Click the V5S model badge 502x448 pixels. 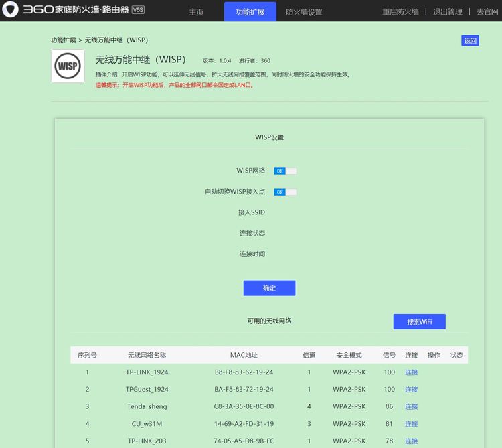pos(138,9)
